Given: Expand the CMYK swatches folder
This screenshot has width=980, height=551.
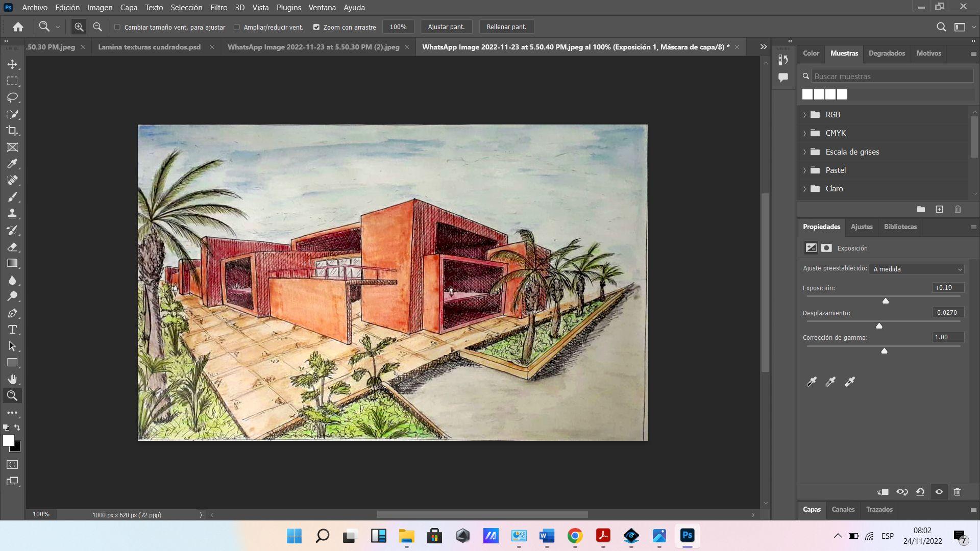Looking at the screenshot, I should [x=804, y=133].
